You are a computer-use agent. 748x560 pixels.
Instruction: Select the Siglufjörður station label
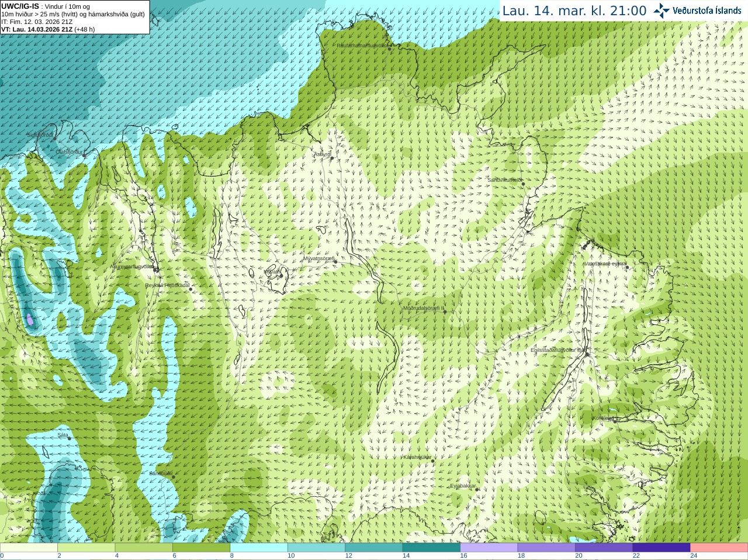(x=40, y=135)
